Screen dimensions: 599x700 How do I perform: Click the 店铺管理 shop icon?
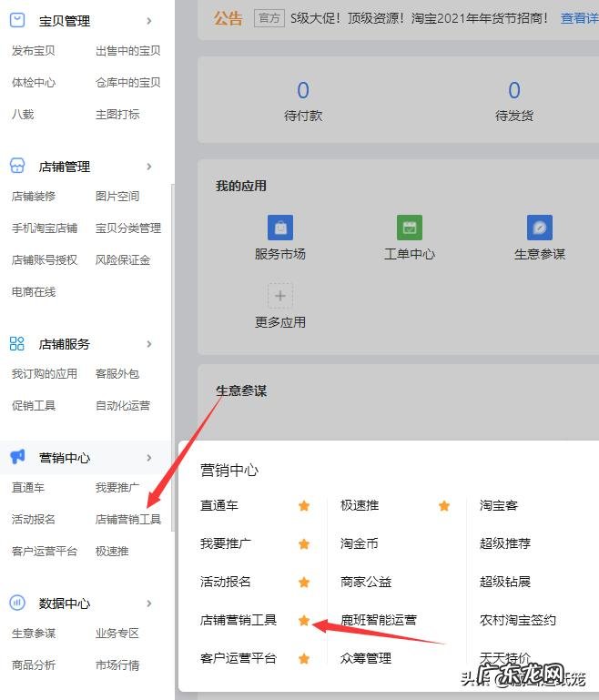tap(17, 166)
